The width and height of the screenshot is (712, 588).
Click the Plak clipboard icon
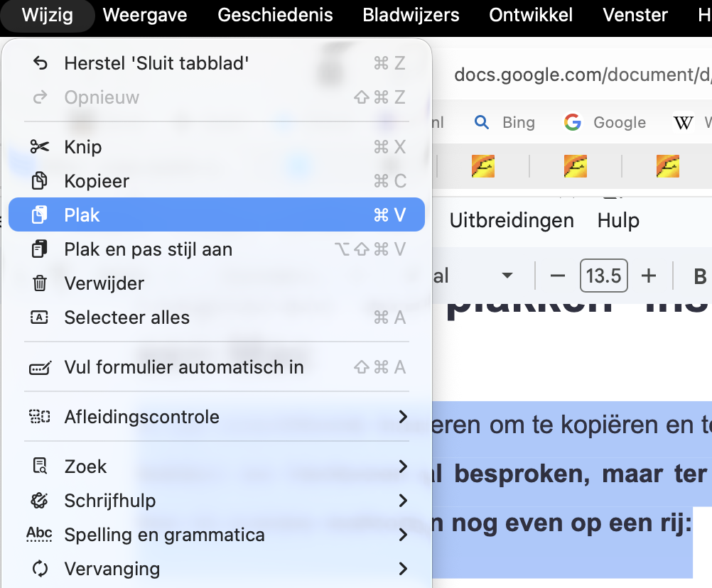41,214
